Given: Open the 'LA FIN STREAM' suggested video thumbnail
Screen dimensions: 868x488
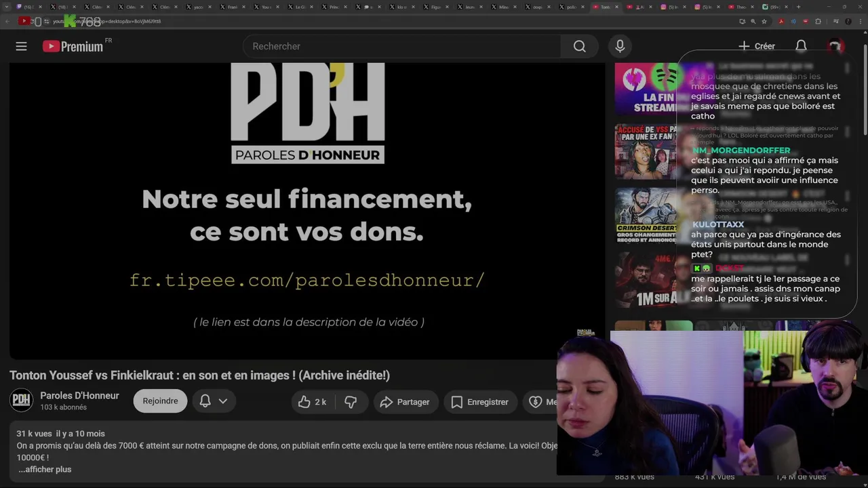Looking at the screenshot, I should [655, 89].
